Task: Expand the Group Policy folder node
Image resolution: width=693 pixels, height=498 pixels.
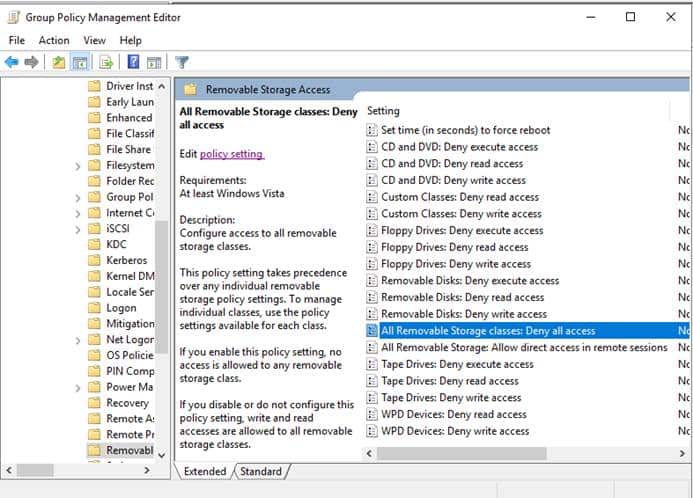Action: pos(78,198)
